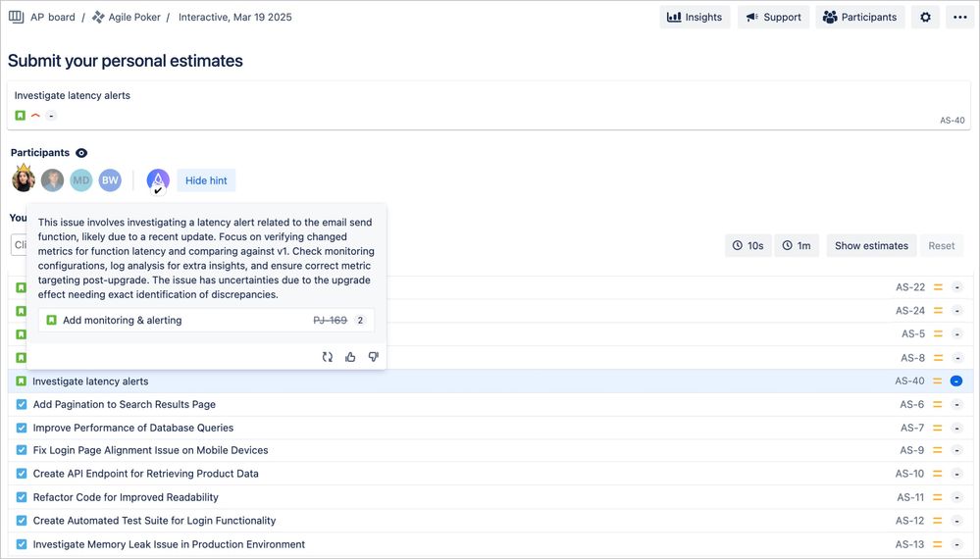Open session settings gear icon
Screen dimensions: 980x559
click(925, 18)
